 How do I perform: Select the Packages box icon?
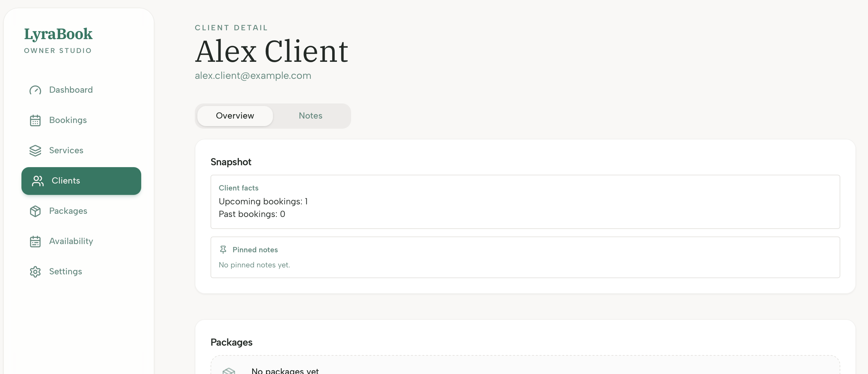(x=35, y=211)
